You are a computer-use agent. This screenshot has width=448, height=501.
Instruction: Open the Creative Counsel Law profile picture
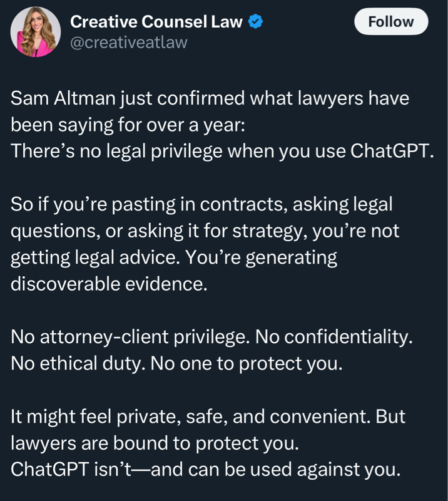(36, 32)
